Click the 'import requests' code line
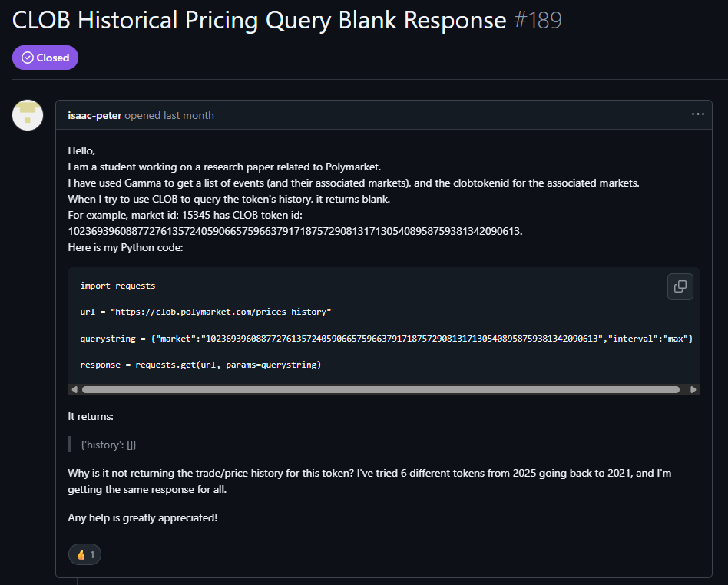Screen dimensions: 728x585 coord(117,286)
